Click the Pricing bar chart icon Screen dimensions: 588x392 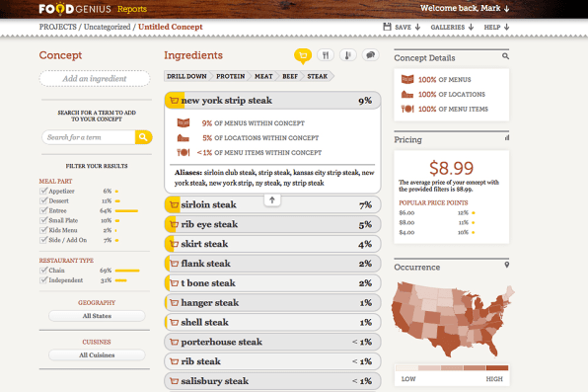point(507,138)
